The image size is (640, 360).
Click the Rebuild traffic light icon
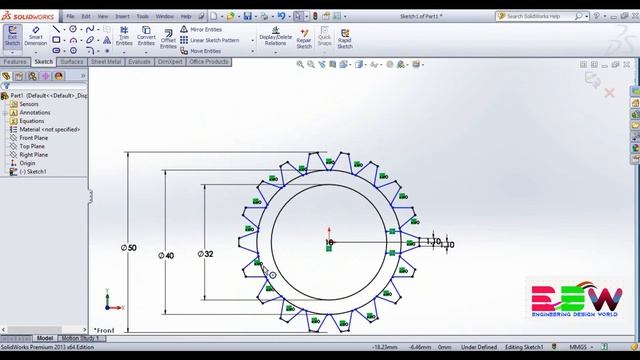point(315,16)
